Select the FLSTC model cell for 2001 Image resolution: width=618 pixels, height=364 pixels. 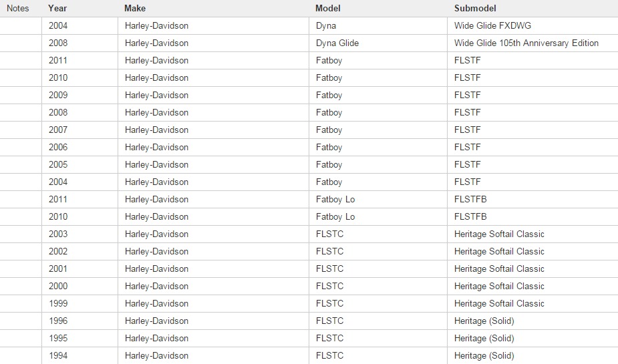330,269
